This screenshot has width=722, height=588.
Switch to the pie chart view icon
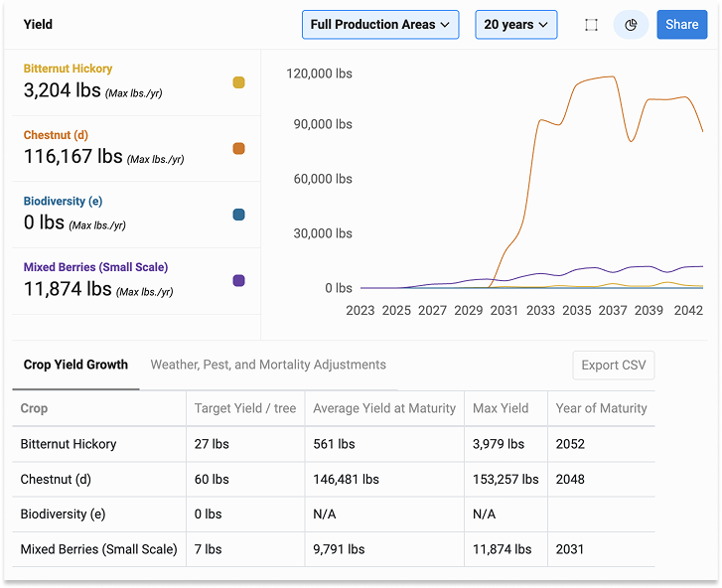631,25
